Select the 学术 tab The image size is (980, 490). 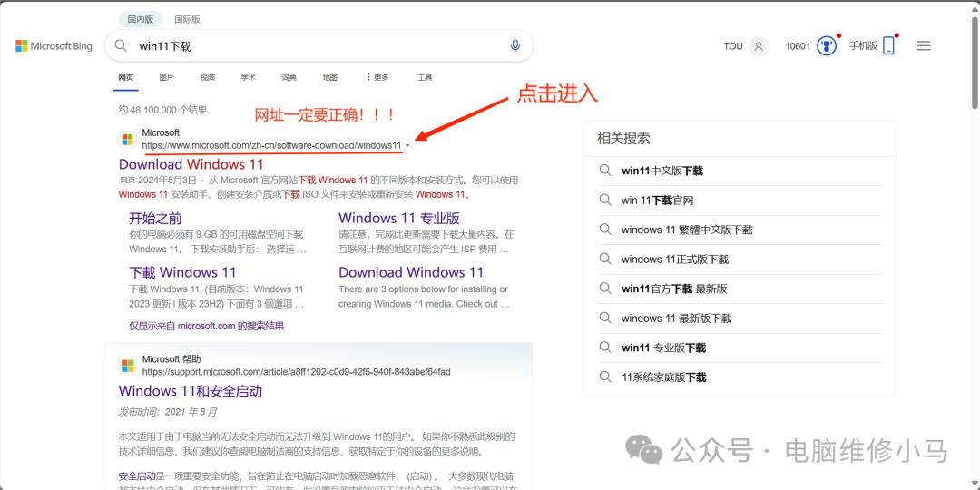(x=248, y=77)
